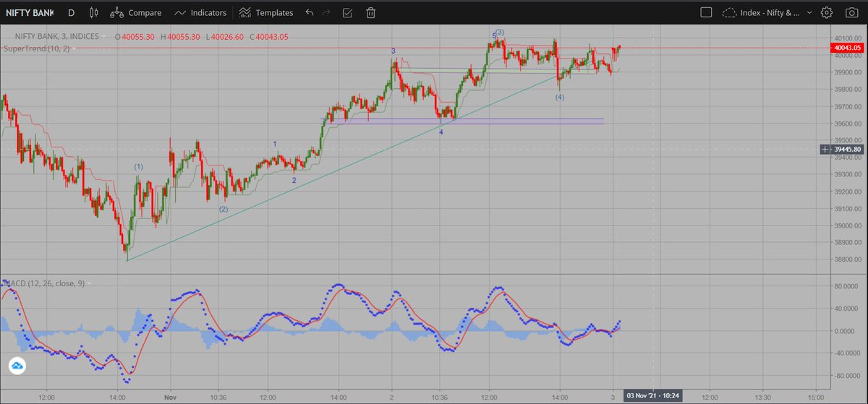Undo the last chart change
This screenshot has height=404, width=868.
(310, 12)
